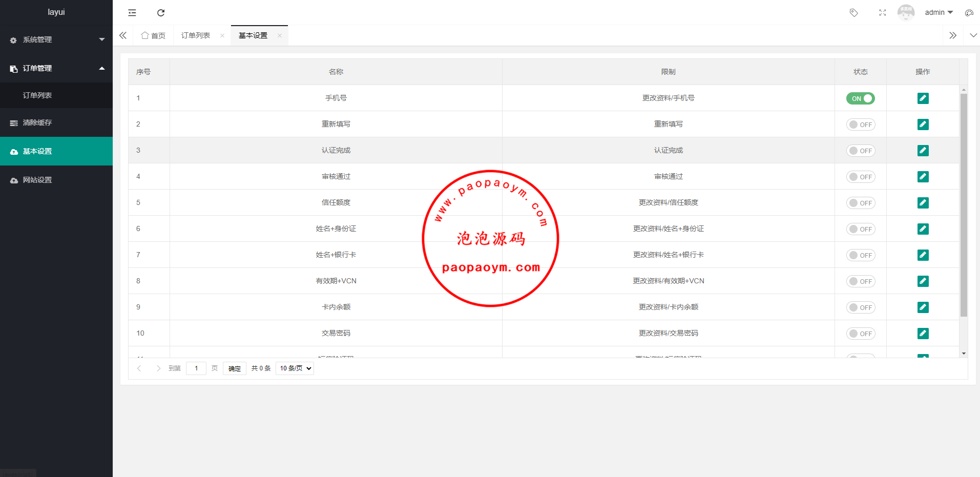Viewport: 980px width, 477px height.
Task: Edit the 信任额度 row using its pencil icon
Action: point(923,203)
